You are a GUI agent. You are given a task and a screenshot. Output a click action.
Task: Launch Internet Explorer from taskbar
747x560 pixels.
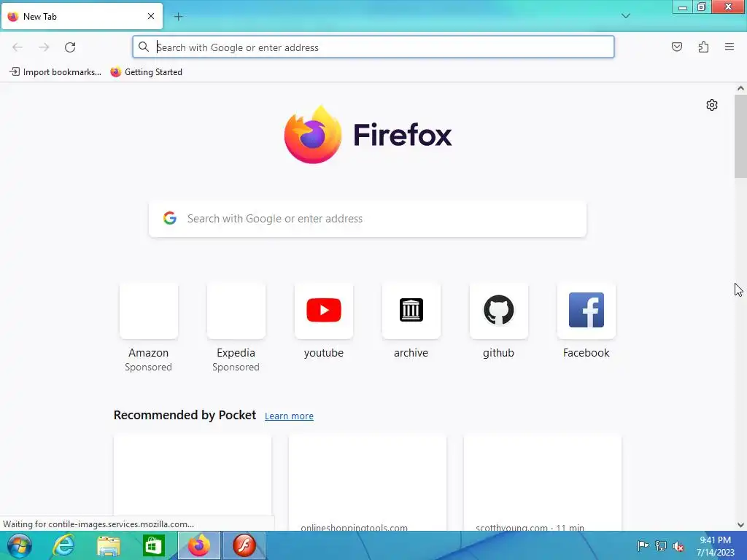63,545
